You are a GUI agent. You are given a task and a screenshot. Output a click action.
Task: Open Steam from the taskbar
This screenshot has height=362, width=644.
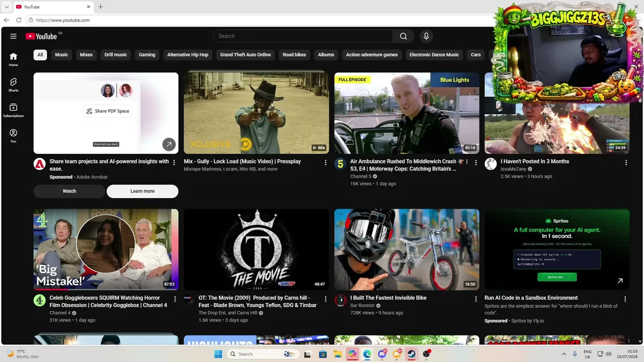(412, 354)
